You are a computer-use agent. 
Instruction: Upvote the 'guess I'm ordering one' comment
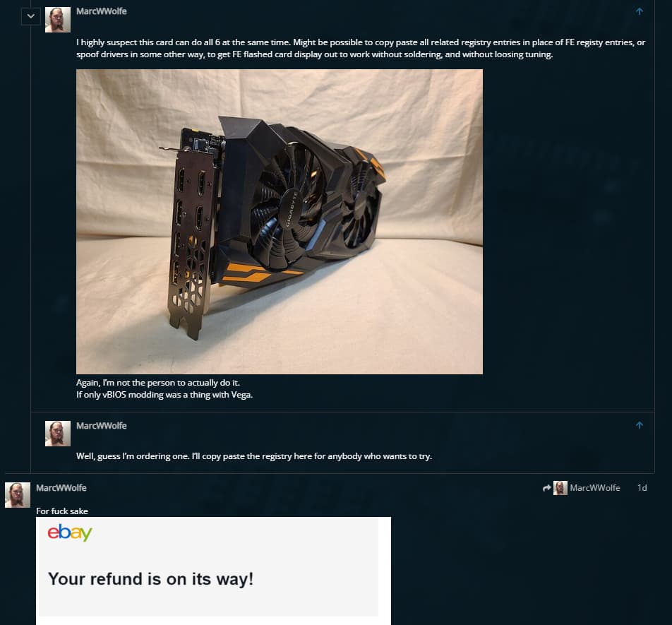tap(639, 425)
